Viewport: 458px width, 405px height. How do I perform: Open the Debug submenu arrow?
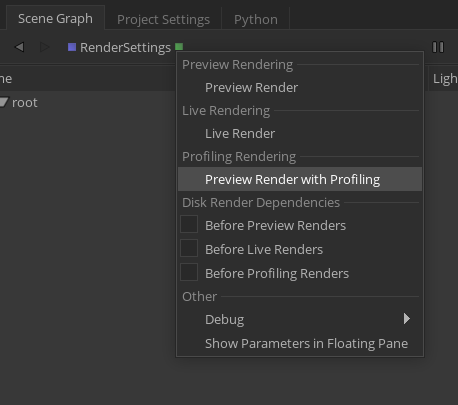pyautogui.click(x=406, y=319)
